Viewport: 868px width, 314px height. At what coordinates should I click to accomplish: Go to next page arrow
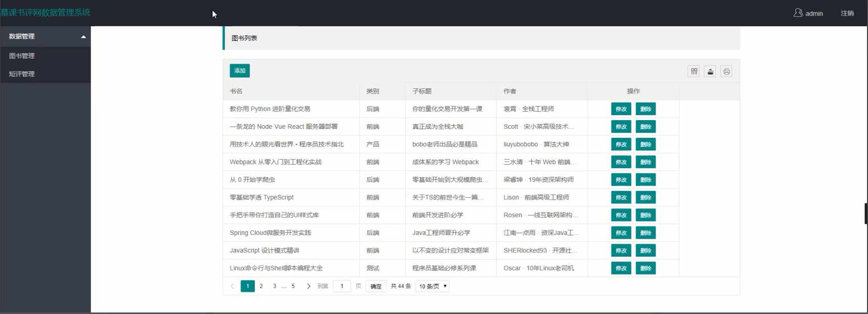pyautogui.click(x=308, y=286)
